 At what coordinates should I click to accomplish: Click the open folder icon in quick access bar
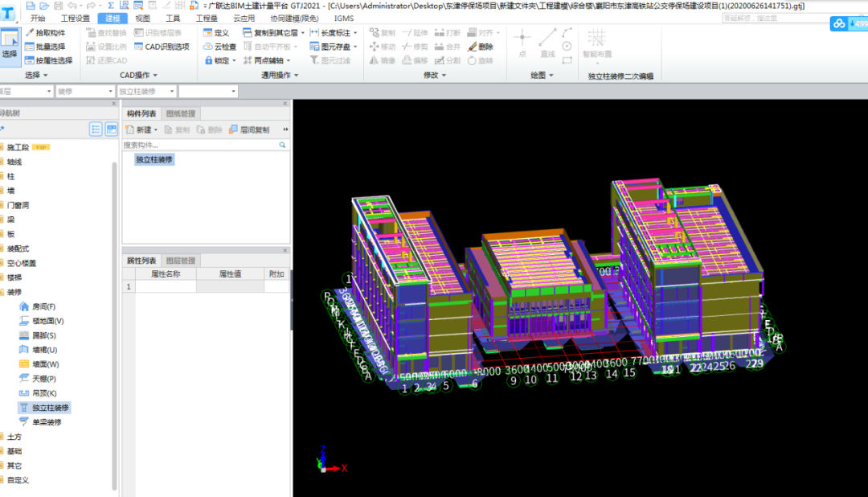[x=44, y=6]
